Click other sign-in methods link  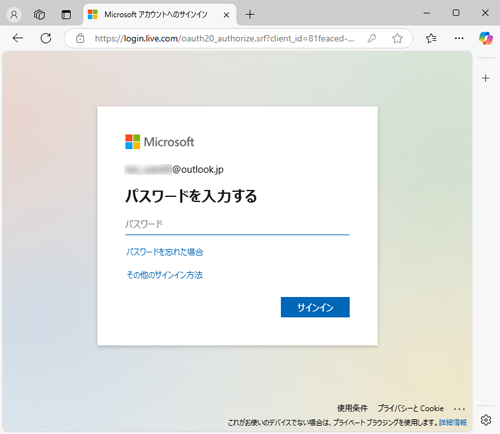pos(164,275)
